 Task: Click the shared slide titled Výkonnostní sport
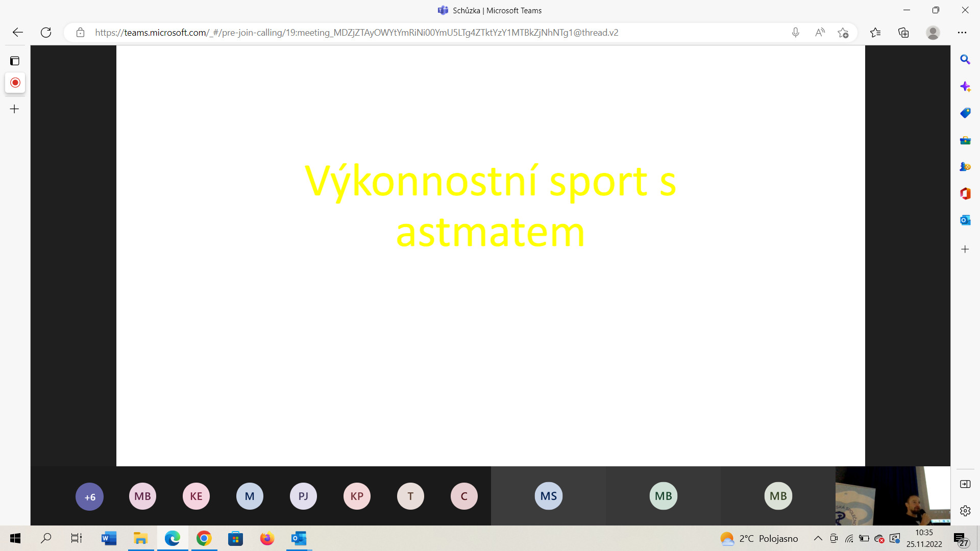pos(491,256)
